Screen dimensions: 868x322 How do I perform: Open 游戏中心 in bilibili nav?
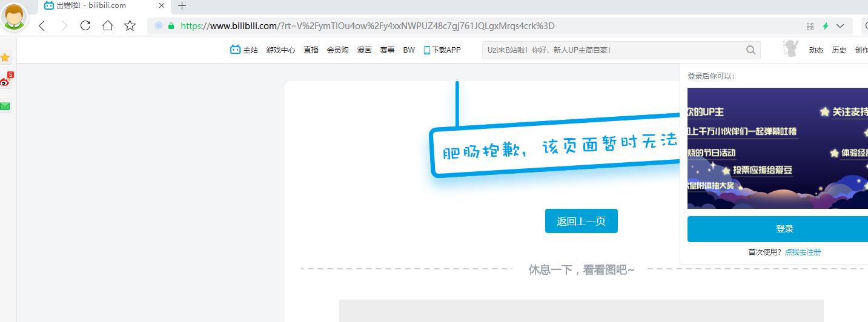pos(280,50)
